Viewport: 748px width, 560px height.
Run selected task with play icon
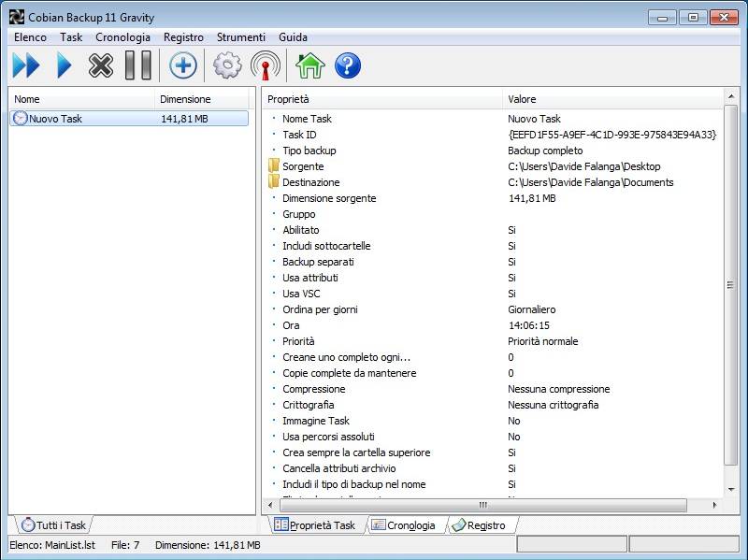point(64,65)
